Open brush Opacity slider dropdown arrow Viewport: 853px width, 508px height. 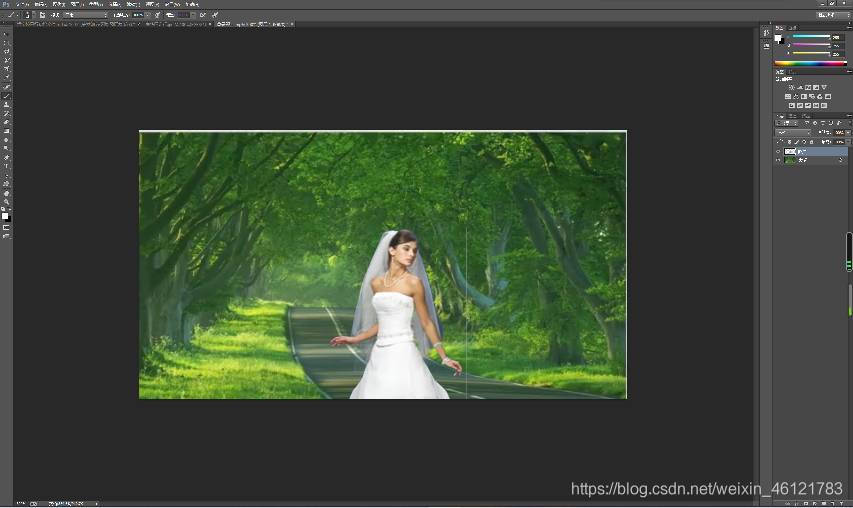pyautogui.click(x=149, y=15)
